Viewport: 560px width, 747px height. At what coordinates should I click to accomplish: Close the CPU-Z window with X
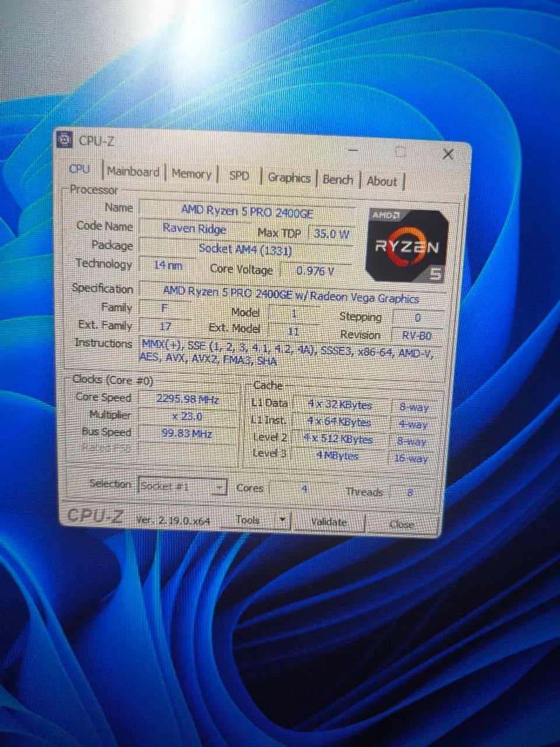(447, 154)
